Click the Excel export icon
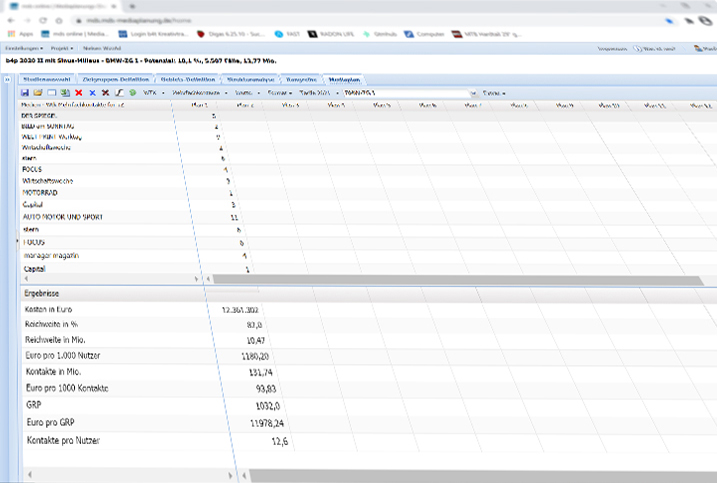Screen dimensions: 717x483 pos(65,93)
